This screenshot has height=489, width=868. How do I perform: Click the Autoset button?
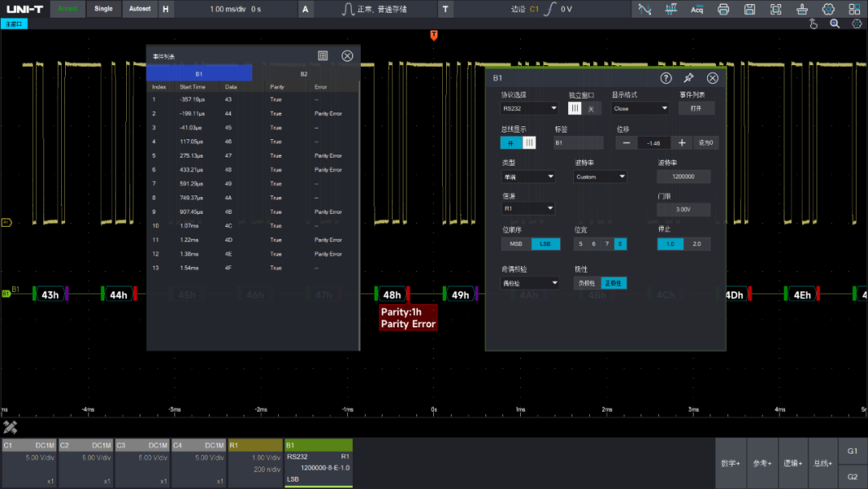point(140,9)
